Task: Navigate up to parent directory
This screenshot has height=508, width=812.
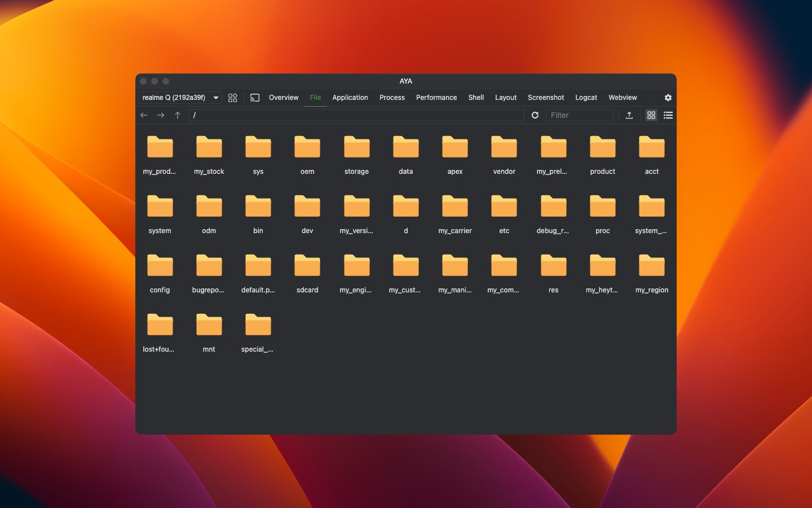Action: (x=178, y=115)
